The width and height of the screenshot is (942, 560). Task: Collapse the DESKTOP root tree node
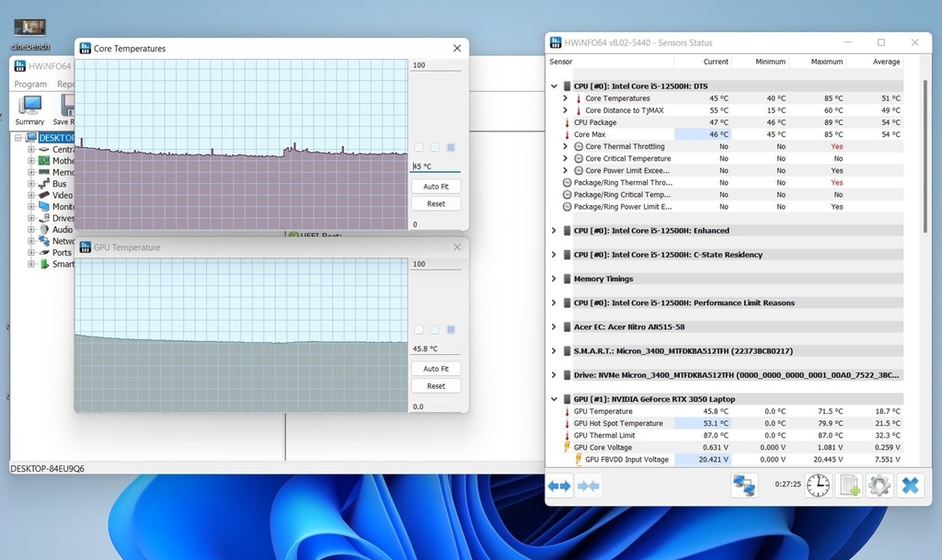[18, 138]
